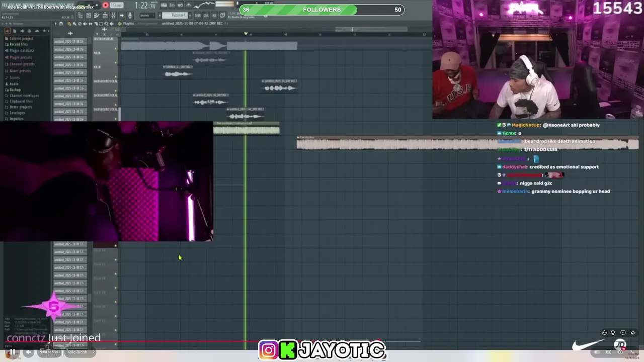Select the playlist Delete tool
Image resolution: width=644 pixels, height=362 pixels.
(79, 24)
